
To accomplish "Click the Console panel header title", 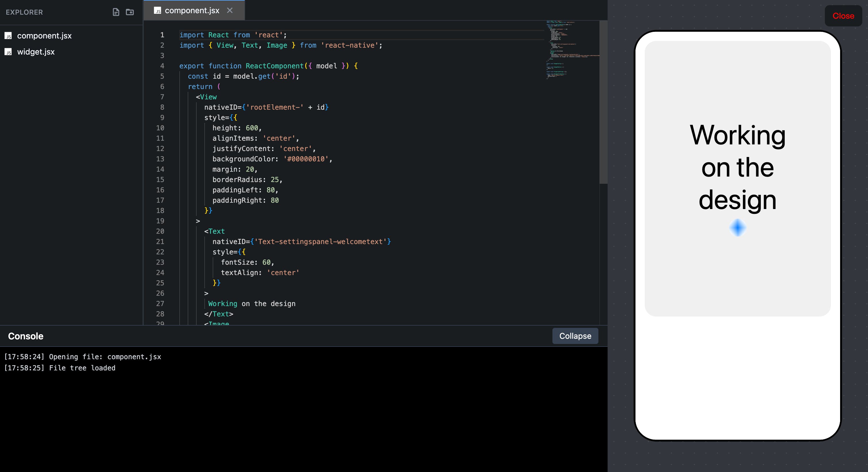I will coord(26,336).
